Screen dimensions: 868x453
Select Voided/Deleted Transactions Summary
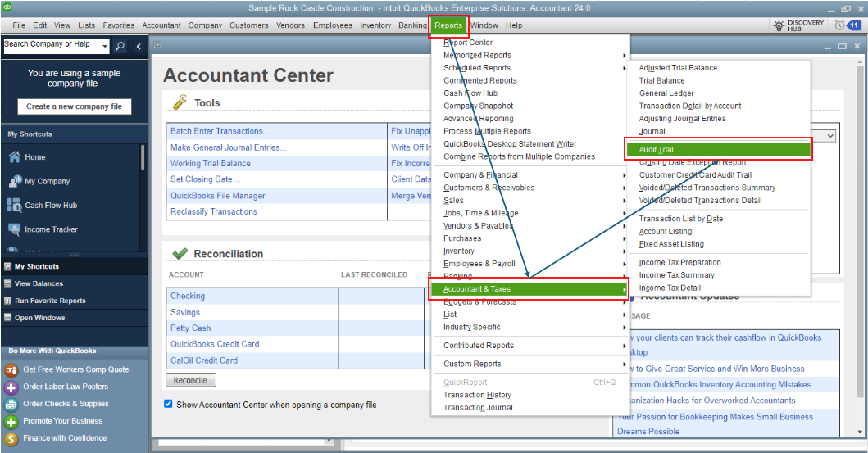[707, 188]
